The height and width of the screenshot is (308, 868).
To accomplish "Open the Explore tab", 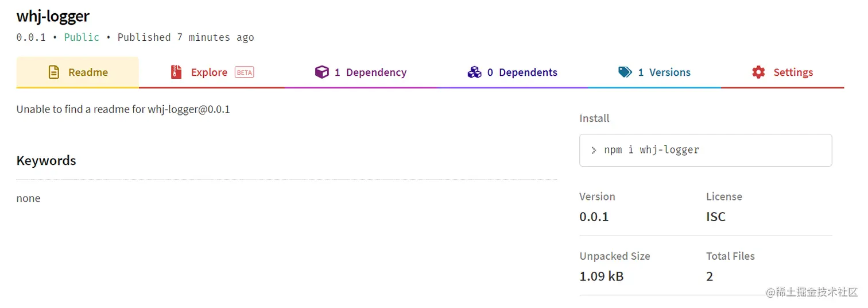I will click(209, 72).
